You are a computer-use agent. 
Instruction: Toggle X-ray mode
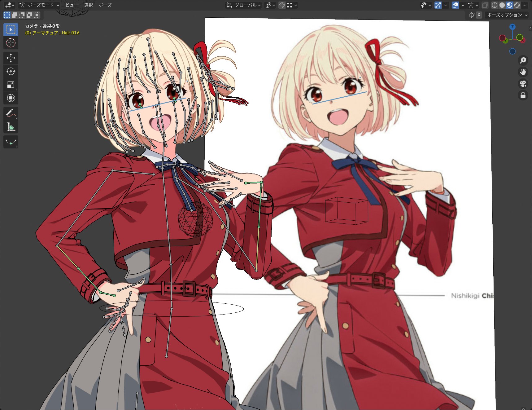[x=485, y=5]
